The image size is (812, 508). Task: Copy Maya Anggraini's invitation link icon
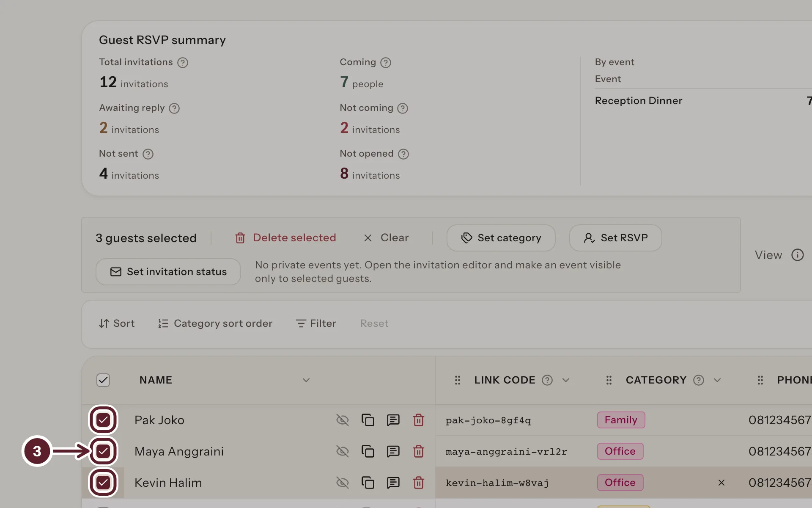pyautogui.click(x=368, y=451)
